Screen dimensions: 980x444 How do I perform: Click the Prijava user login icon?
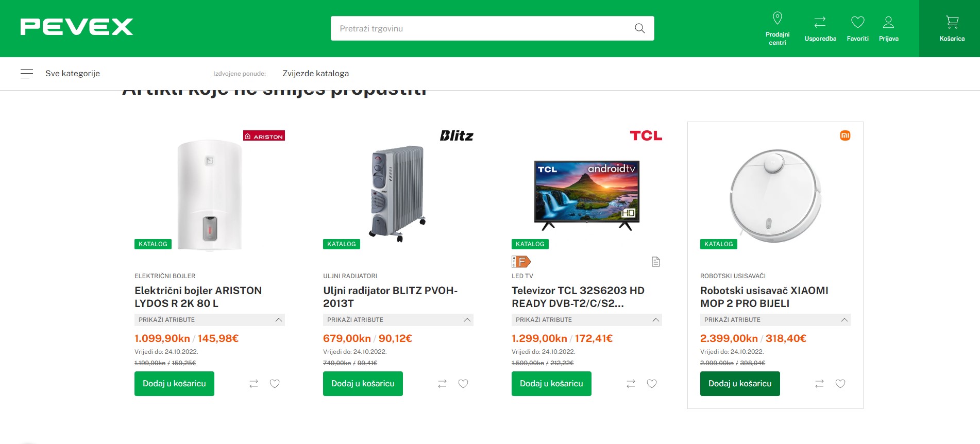[888, 28]
